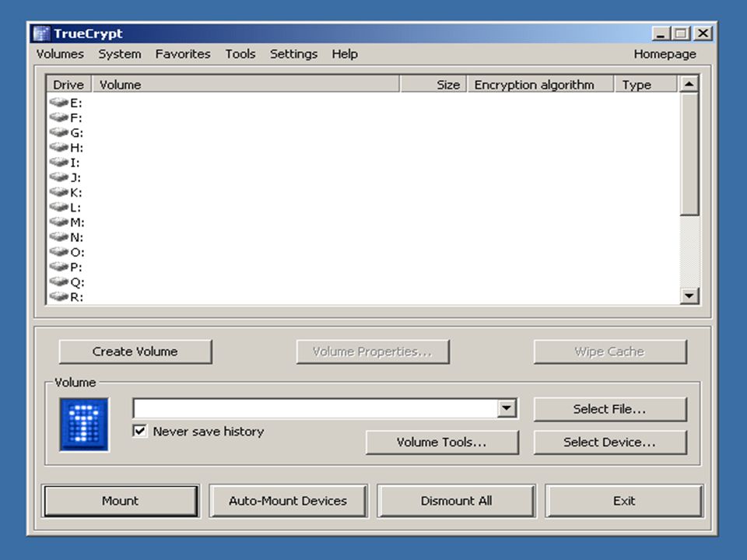Click the Mount button
Viewport: 747px width, 560px height.
click(121, 500)
